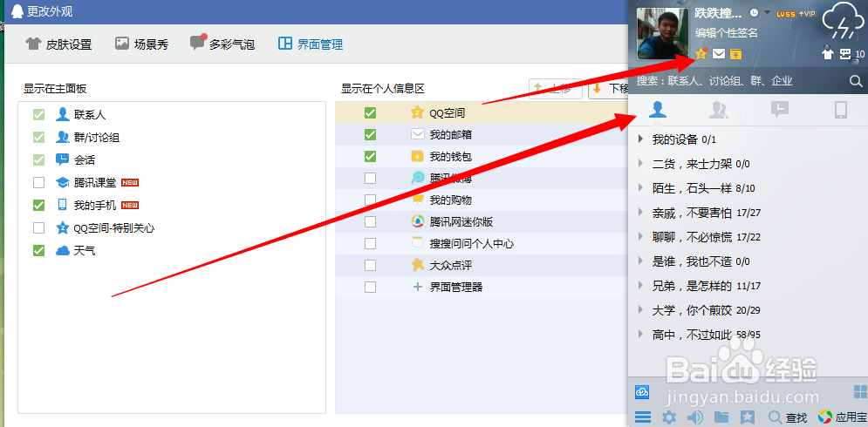Screen dimensions: 868x427
Task: Switch to the groups tab in QQ panel
Action: (718, 110)
